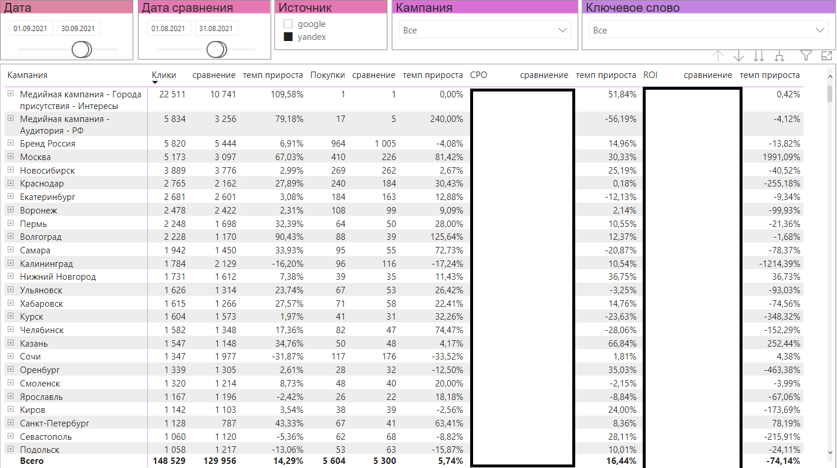Check the google source checkbox

[288, 24]
